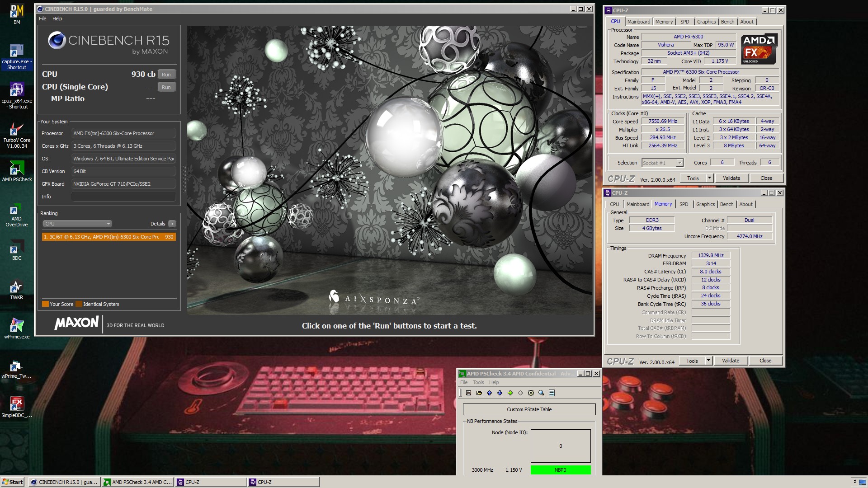This screenshot has height=488, width=868.
Task: Open the wPrime.exe desktop icon
Action: point(17,328)
